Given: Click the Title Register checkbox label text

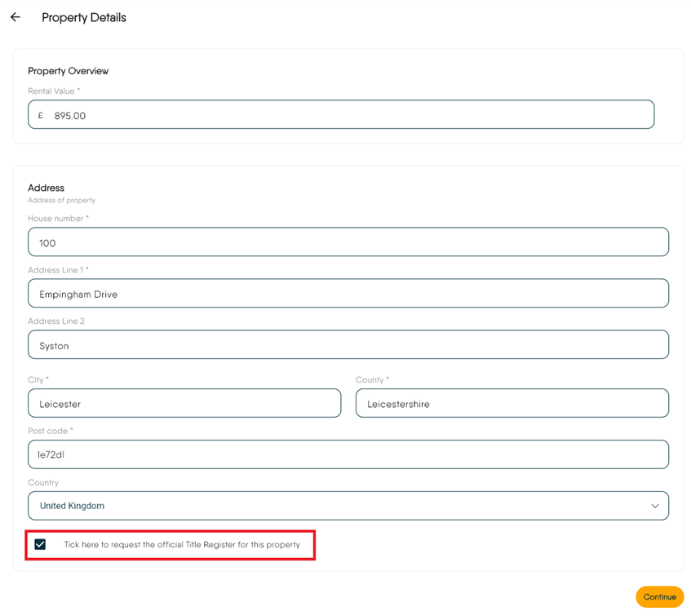Looking at the screenshot, I should coord(182,544).
